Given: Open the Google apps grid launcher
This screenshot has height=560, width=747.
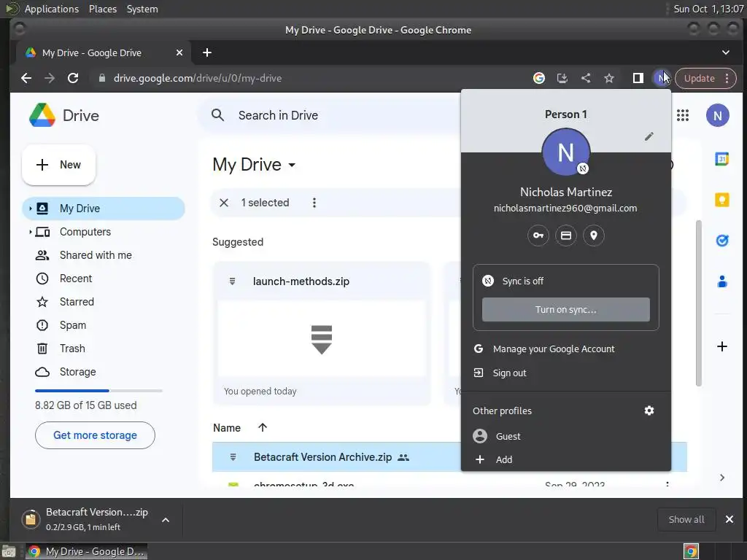Looking at the screenshot, I should (683, 115).
